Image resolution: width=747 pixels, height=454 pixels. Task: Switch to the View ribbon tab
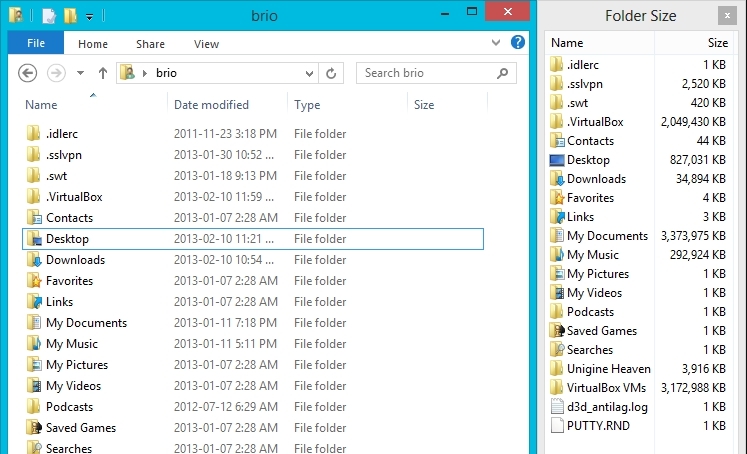point(206,44)
